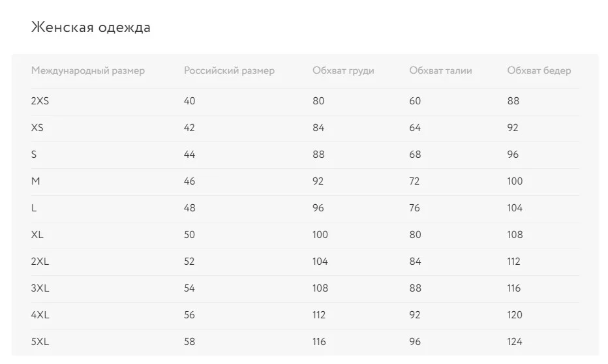Click the Женская одежда heading

(91, 27)
